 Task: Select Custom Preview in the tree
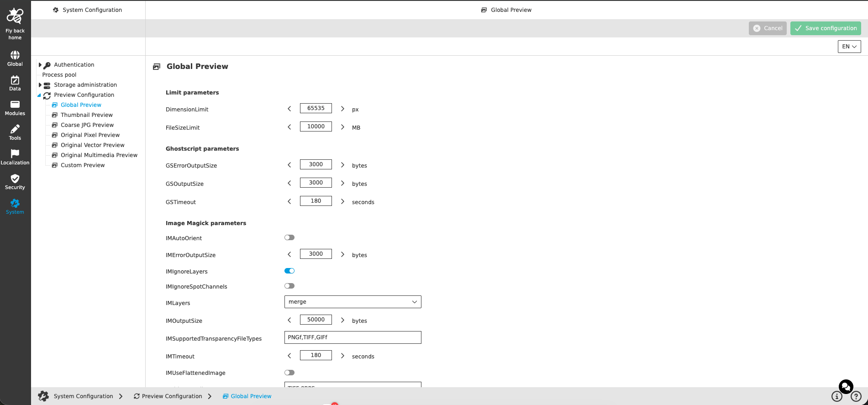point(83,165)
